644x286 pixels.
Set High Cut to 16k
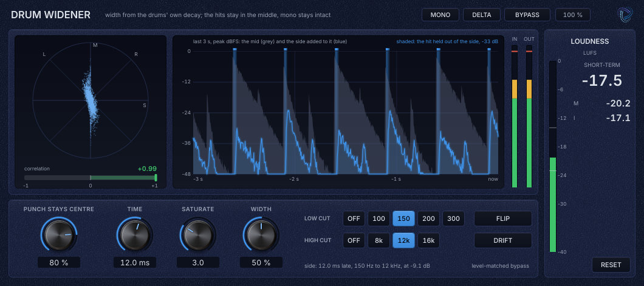[x=428, y=240]
